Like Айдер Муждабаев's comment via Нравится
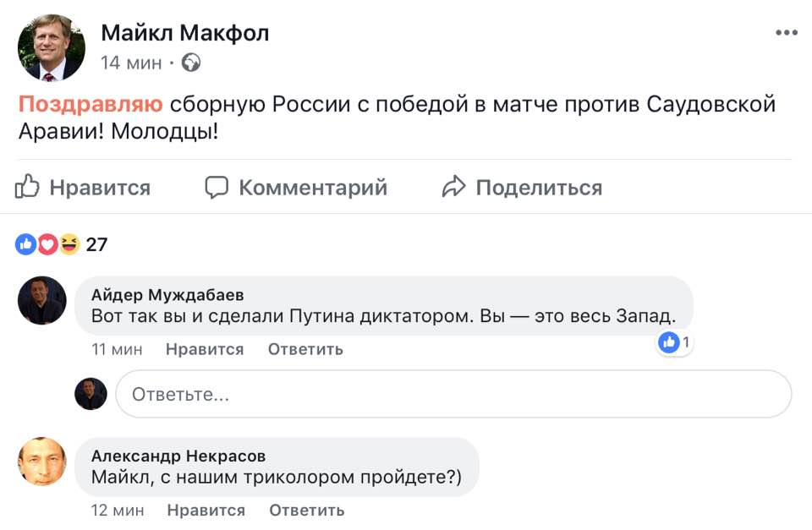The width and height of the screenshot is (812, 530). (x=205, y=349)
